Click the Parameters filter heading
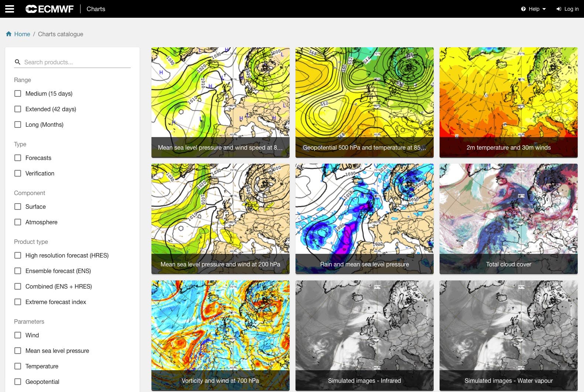 (29, 321)
